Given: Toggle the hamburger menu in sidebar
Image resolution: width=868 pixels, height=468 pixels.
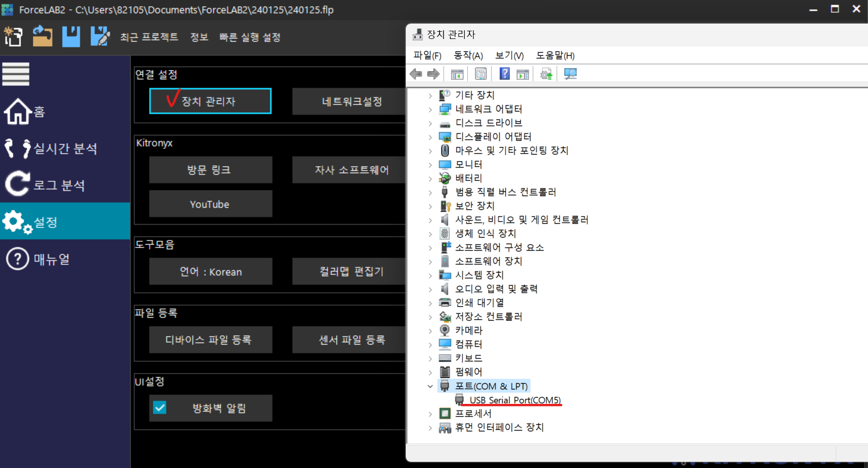Looking at the screenshot, I should pyautogui.click(x=16, y=74).
